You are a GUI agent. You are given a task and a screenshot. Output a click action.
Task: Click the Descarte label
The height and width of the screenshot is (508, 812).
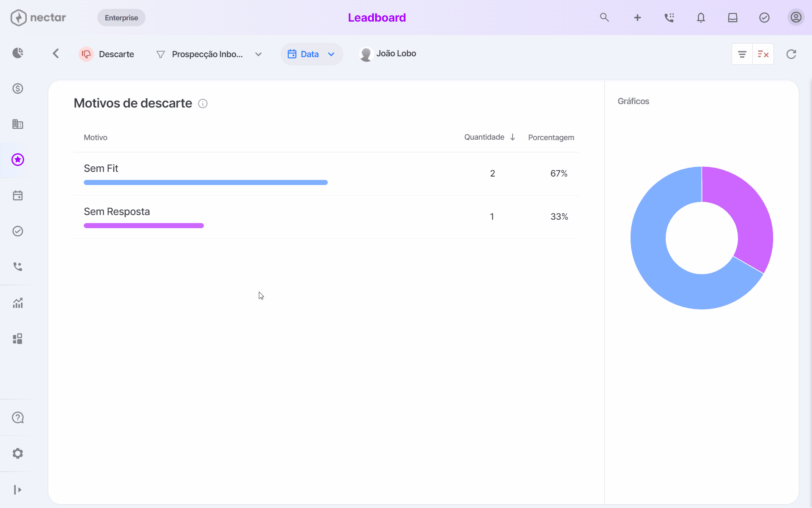(116, 54)
